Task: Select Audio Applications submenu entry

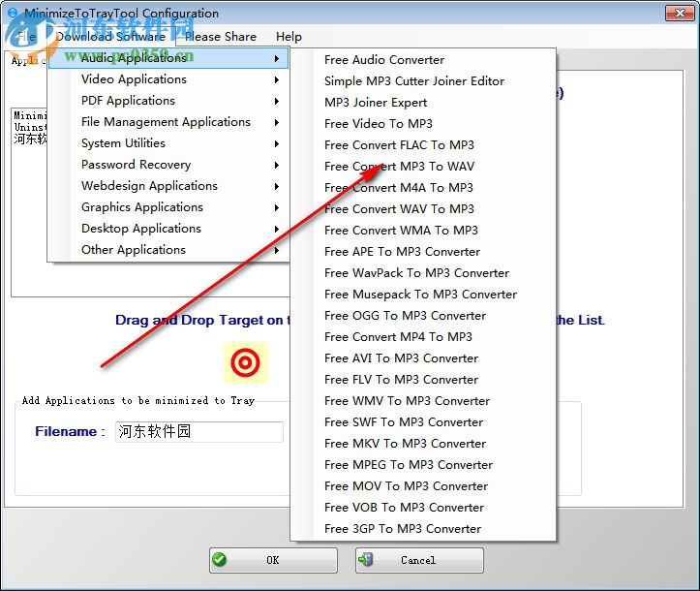Action: (168, 58)
